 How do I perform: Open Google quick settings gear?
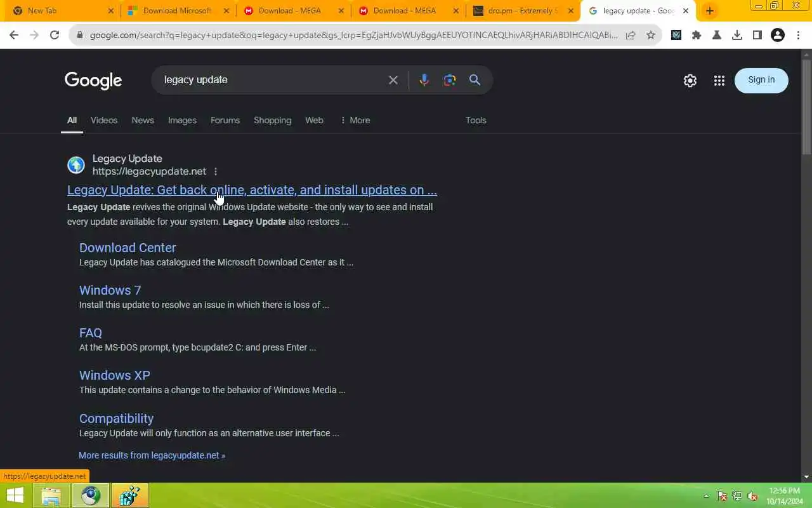(690, 81)
